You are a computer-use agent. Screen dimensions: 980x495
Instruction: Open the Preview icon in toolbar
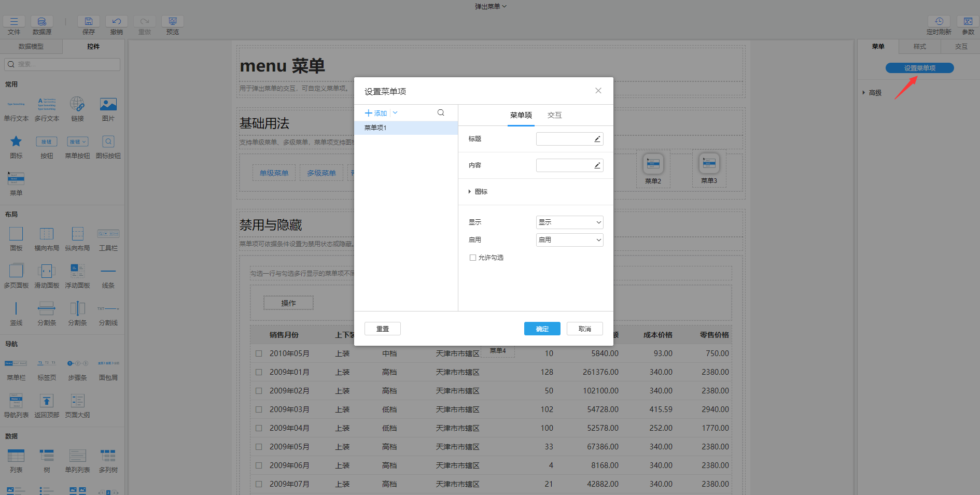pyautogui.click(x=173, y=22)
